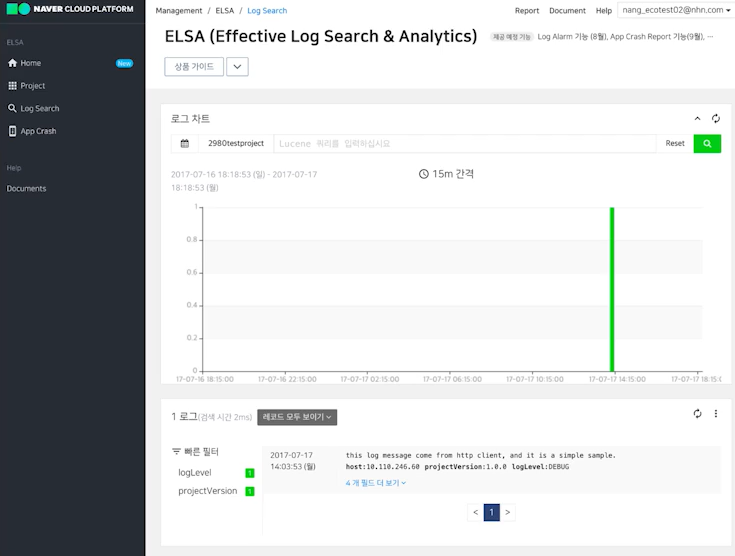
Task: Select the projectVersion quick filter
Action: [208, 491]
